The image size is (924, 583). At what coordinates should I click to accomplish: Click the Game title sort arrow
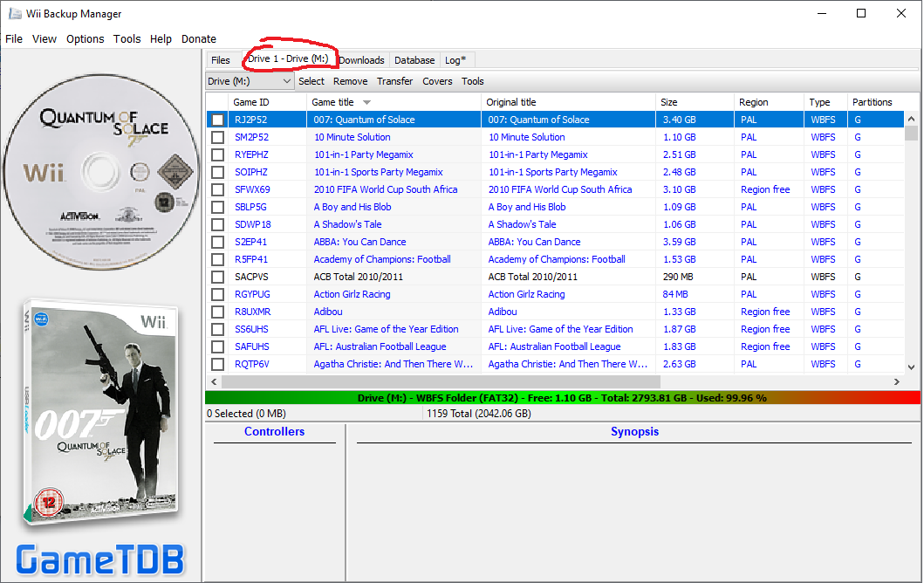(366, 103)
